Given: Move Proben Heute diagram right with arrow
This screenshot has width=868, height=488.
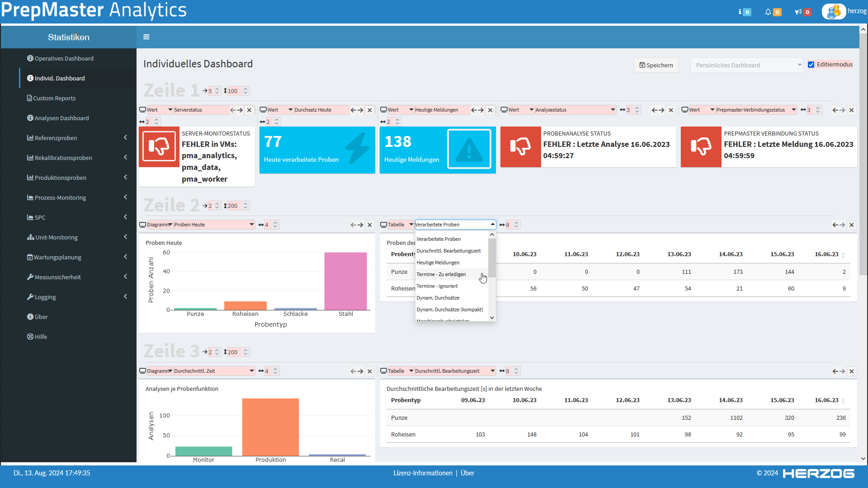Looking at the screenshot, I should click(360, 225).
